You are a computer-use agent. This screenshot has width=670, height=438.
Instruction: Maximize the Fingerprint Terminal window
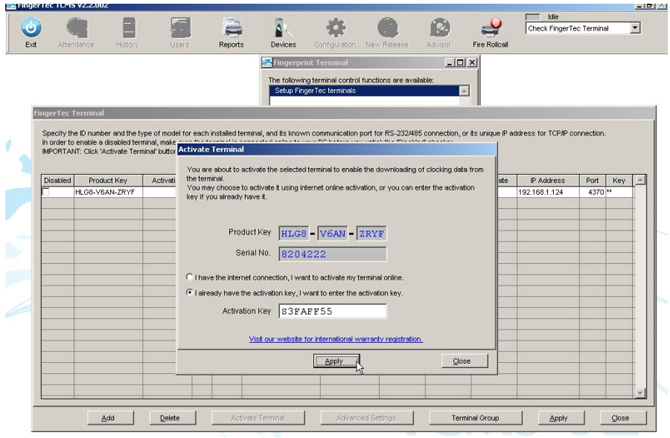coord(460,62)
